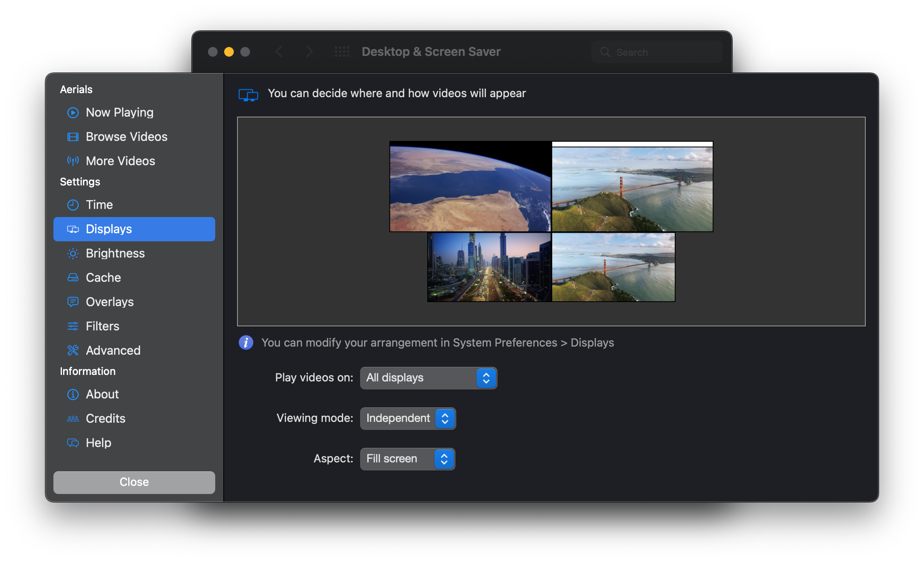Click the Browse Videos film icon
This screenshot has height=562, width=924.
[73, 137]
